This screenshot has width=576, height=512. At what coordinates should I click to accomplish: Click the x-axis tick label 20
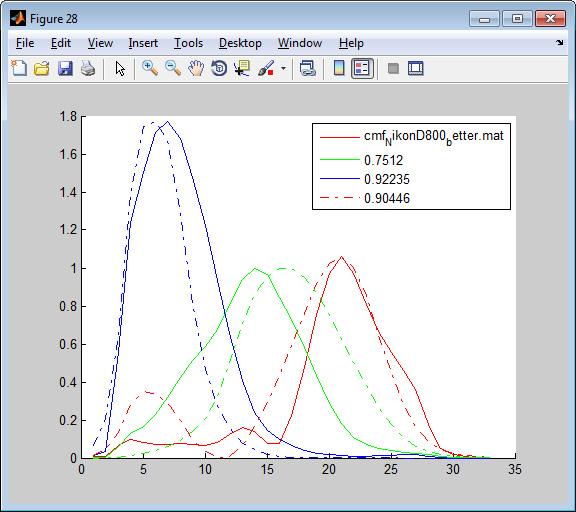click(x=329, y=469)
